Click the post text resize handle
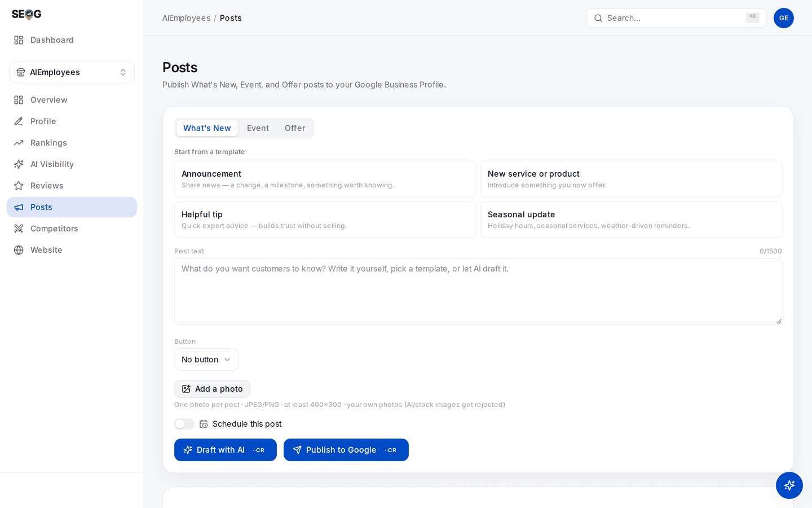This screenshot has width=812, height=508. click(779, 321)
